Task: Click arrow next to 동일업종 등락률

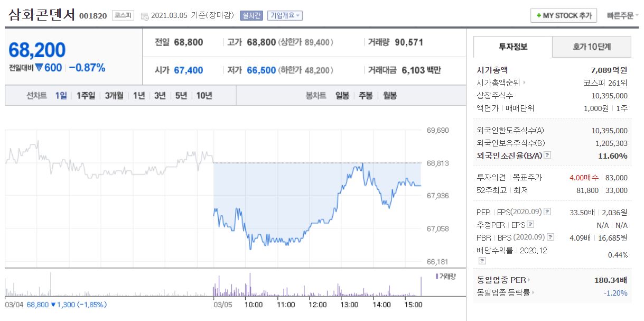Action: pyautogui.click(x=533, y=292)
